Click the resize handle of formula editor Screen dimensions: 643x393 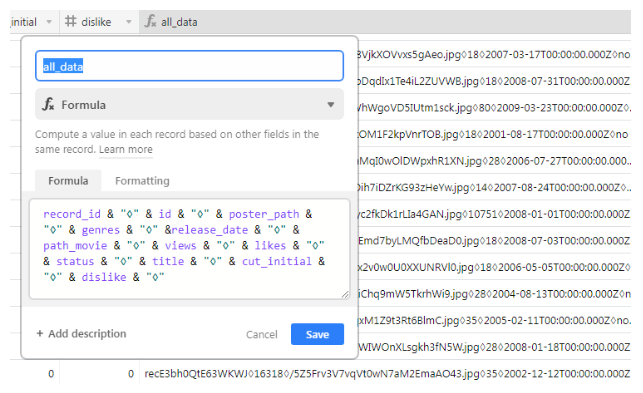pos(345,294)
